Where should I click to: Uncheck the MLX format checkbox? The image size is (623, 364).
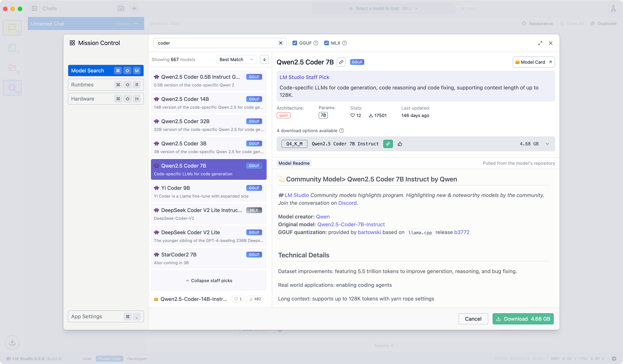click(326, 43)
